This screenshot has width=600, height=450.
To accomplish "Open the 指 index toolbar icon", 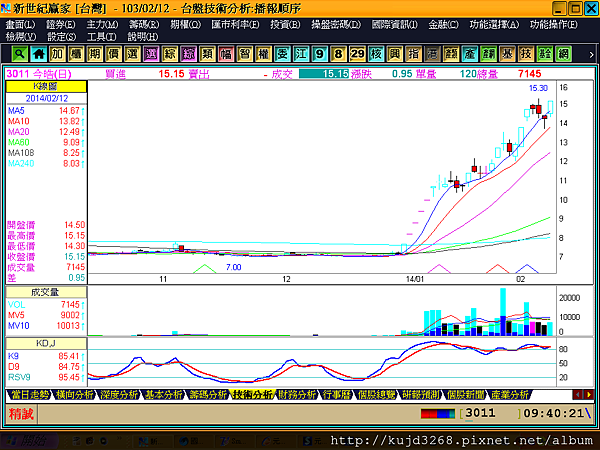I will (413, 54).
